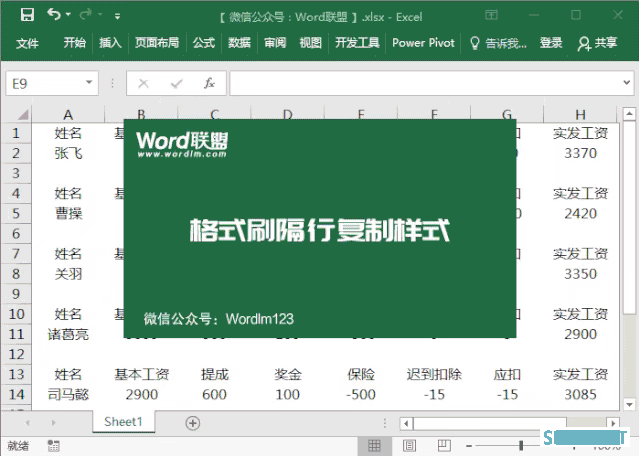Click the value 3085 in column H

(580, 394)
